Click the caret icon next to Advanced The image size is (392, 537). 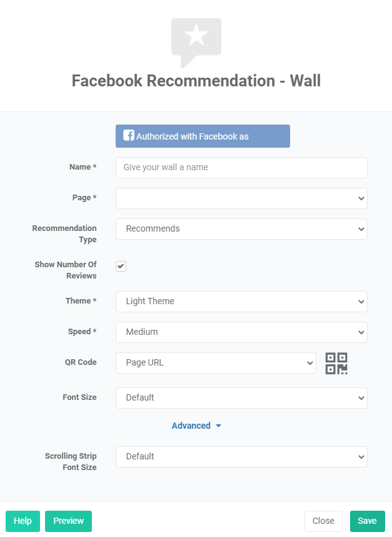218,426
